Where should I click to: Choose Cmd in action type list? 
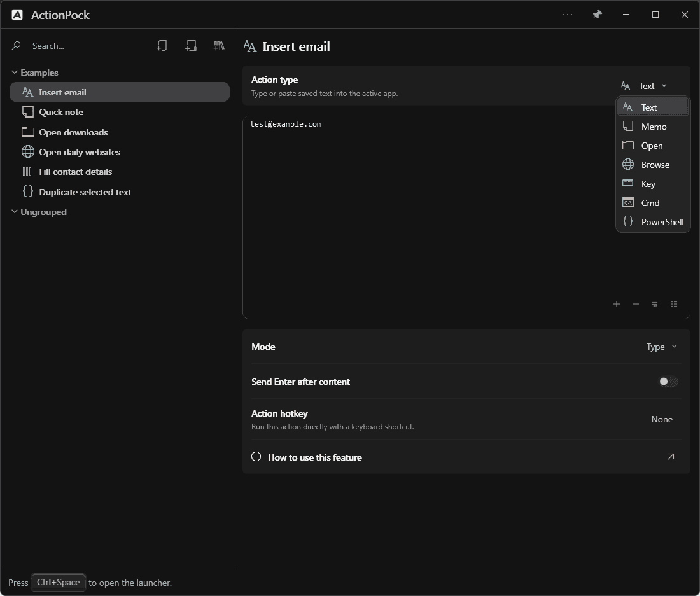tap(653, 203)
